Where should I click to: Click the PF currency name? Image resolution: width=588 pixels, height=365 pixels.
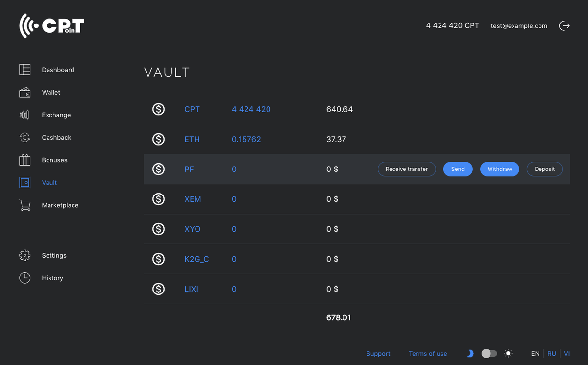coord(189,169)
